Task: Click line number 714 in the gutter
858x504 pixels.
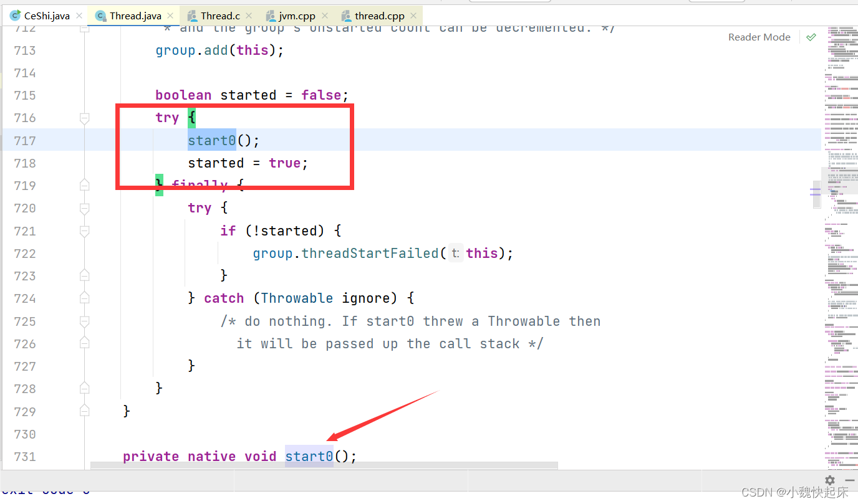Action: click(x=25, y=73)
